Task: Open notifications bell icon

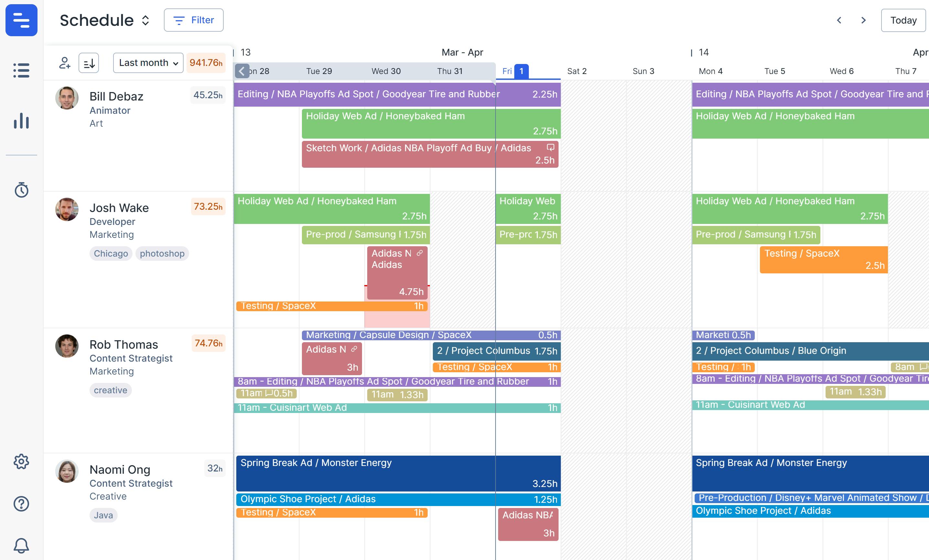Action: click(21, 545)
